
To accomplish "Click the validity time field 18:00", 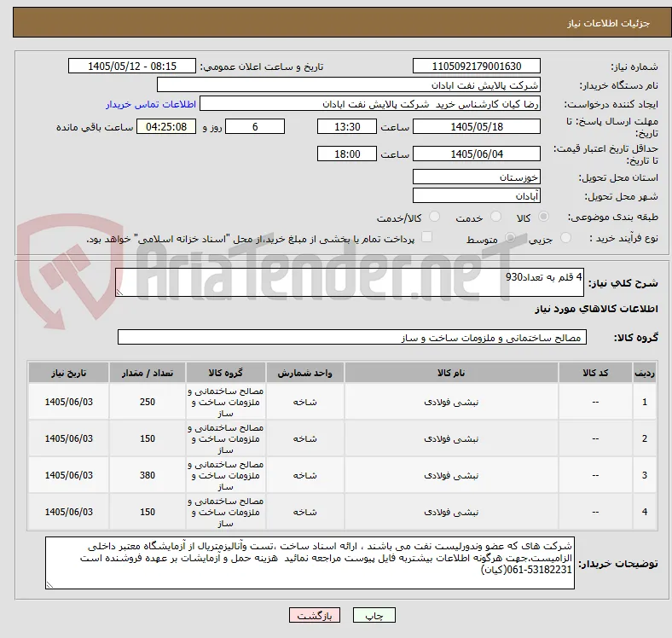I will 347,154.
